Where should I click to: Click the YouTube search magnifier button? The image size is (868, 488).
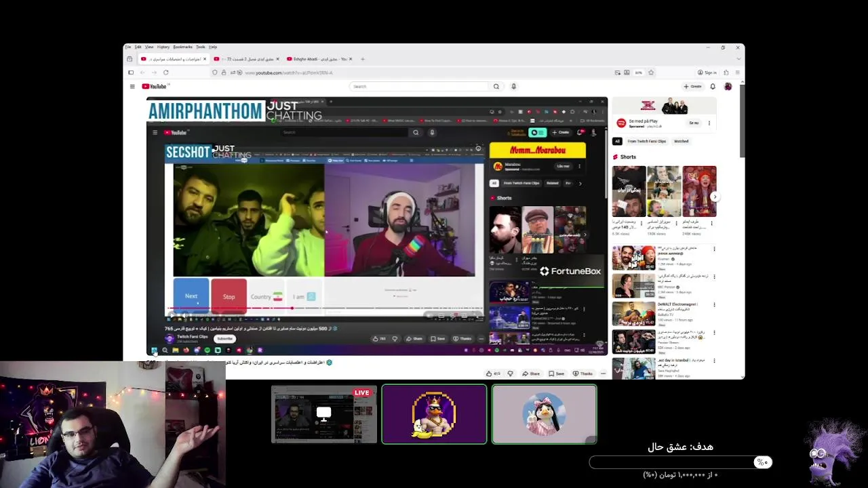pyautogui.click(x=496, y=86)
